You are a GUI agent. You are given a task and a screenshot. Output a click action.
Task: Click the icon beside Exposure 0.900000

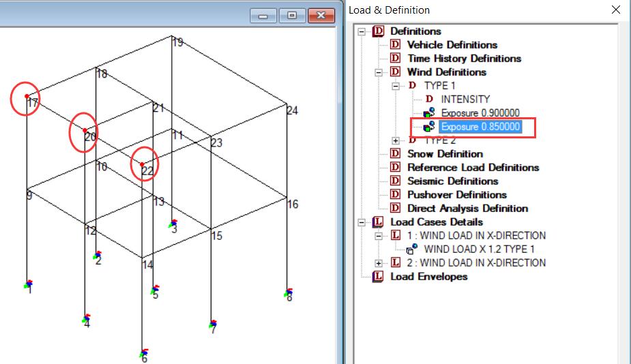click(429, 113)
